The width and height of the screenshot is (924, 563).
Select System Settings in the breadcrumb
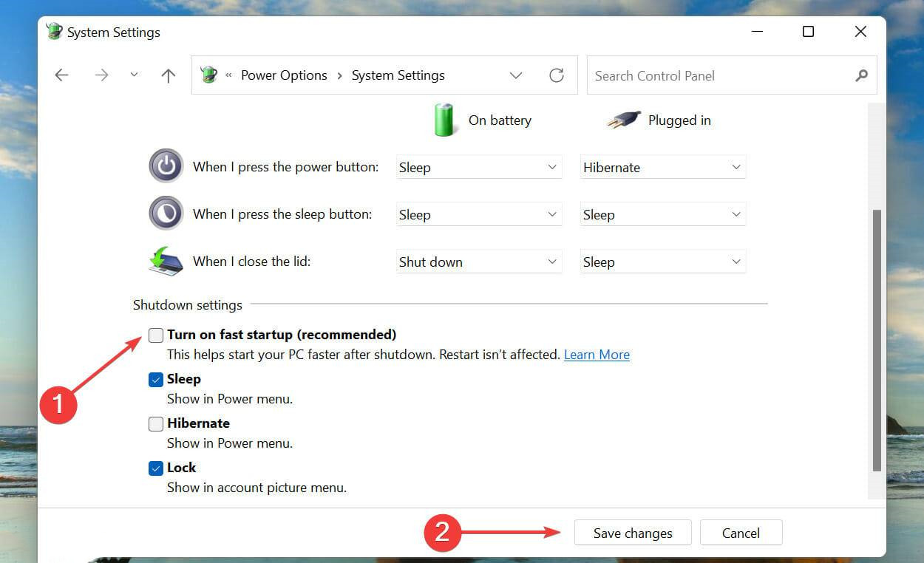coord(398,75)
